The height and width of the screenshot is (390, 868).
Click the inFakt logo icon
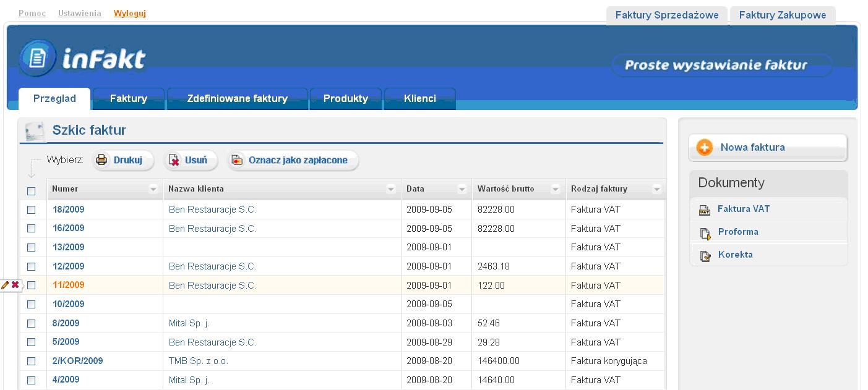[38, 58]
